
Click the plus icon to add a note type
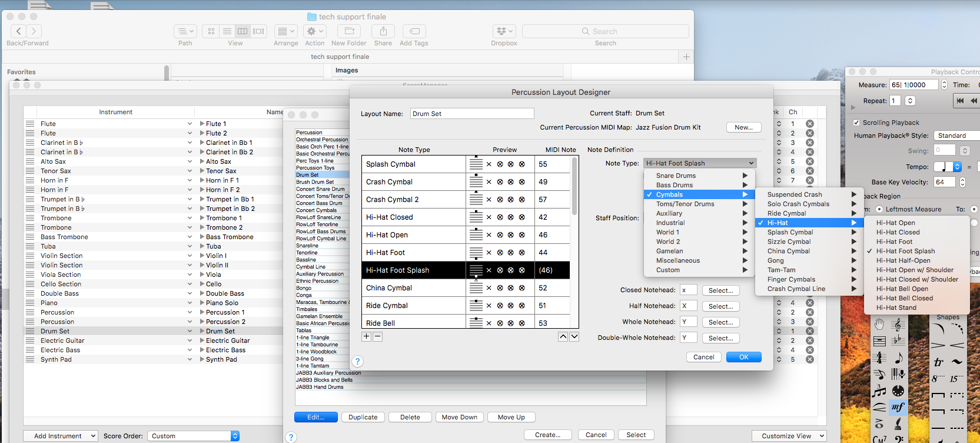(367, 336)
